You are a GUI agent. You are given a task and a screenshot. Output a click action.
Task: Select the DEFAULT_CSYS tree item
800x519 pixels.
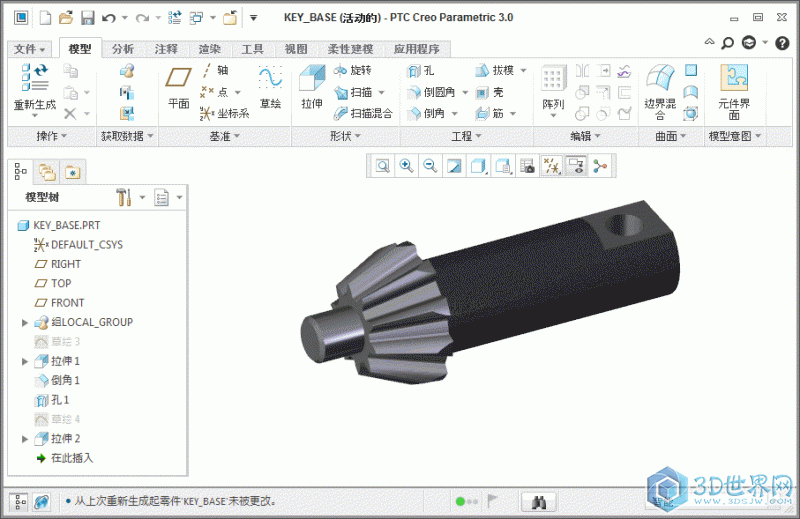point(78,245)
